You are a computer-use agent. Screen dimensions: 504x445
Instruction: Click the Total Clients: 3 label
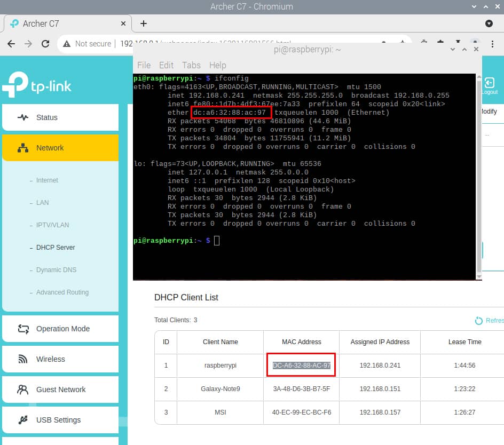tap(176, 320)
